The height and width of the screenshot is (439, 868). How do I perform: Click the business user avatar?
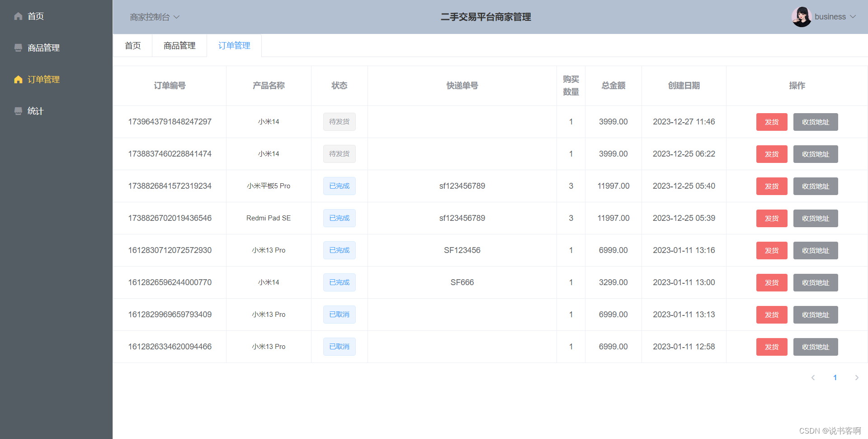[x=801, y=17]
